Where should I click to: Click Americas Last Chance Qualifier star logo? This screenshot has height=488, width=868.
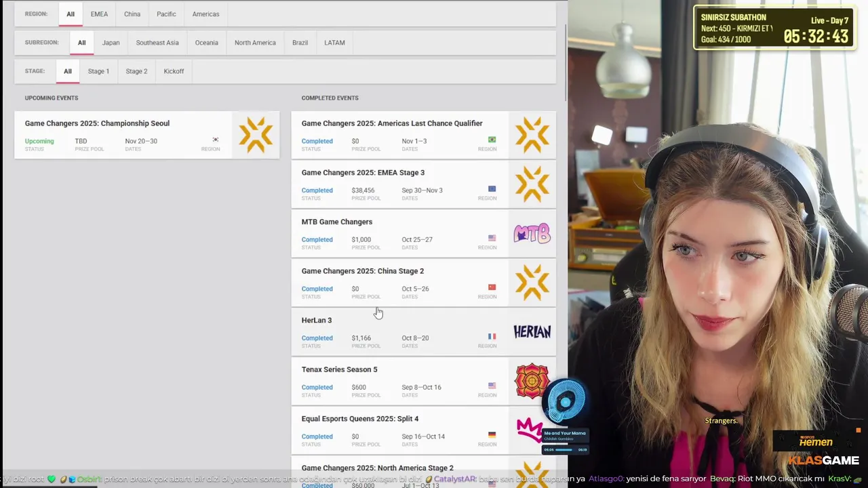coord(532,134)
